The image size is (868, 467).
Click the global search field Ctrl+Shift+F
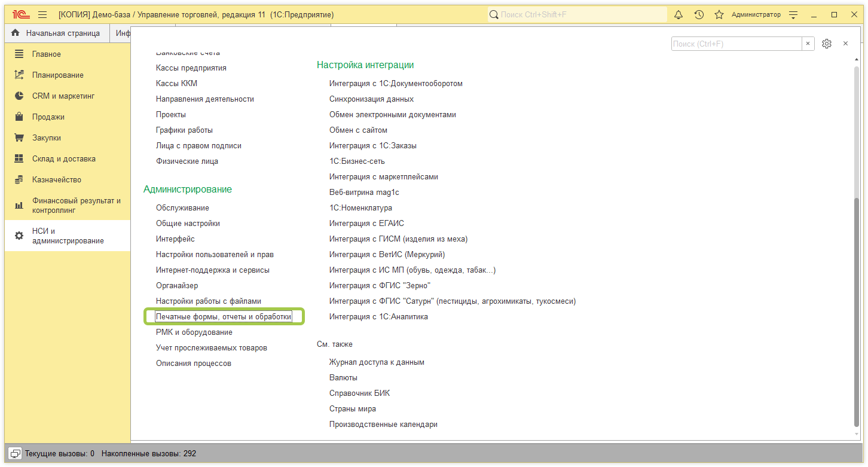click(577, 14)
